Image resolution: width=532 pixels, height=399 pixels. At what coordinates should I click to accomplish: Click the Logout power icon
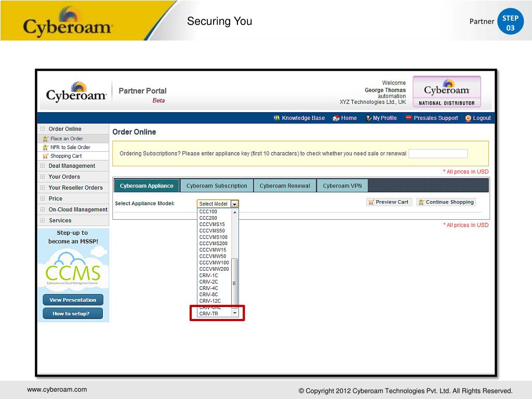pyautogui.click(x=468, y=118)
